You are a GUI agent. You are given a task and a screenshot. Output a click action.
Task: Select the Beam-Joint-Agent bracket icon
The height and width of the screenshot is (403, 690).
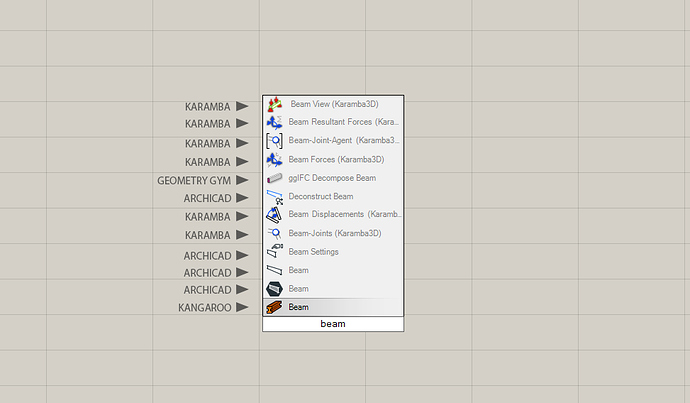coord(275,141)
